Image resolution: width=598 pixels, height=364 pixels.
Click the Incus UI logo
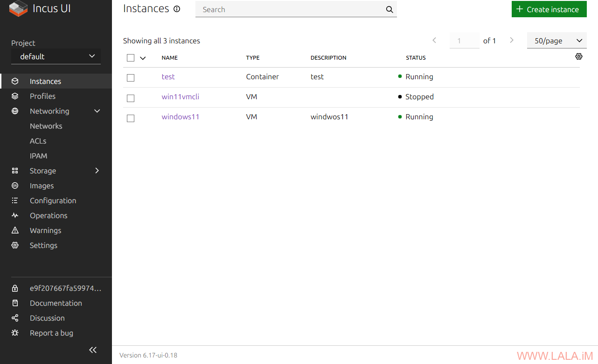[19, 9]
